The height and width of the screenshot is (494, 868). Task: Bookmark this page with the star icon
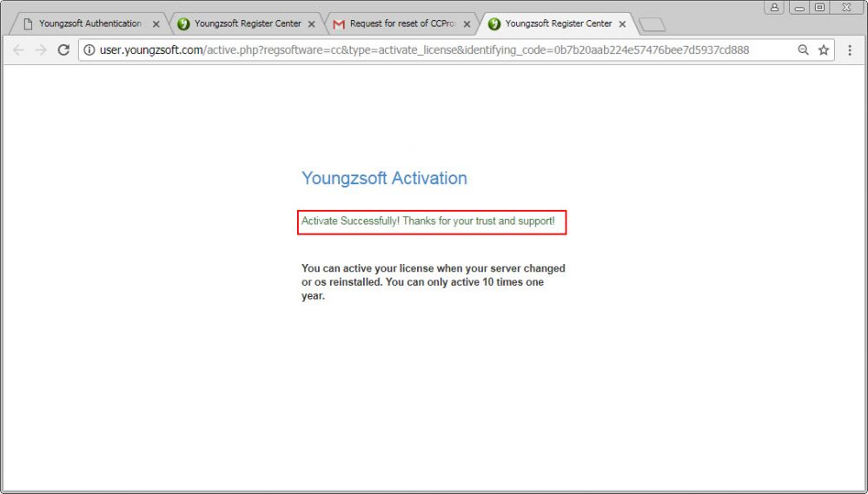[824, 50]
